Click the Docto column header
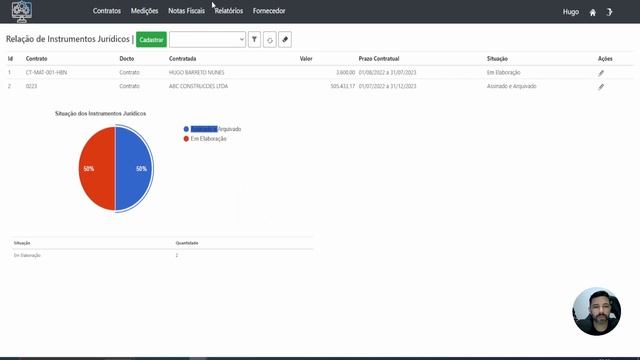The width and height of the screenshot is (640, 360). (127, 59)
